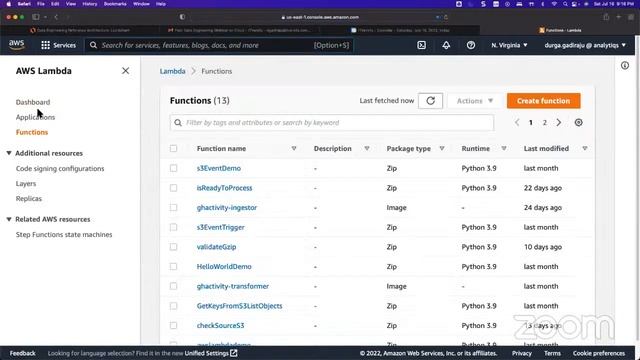The height and width of the screenshot is (360, 640).
Task: Check the ghactivity-ingestor row checkbox
Action: (x=173, y=207)
